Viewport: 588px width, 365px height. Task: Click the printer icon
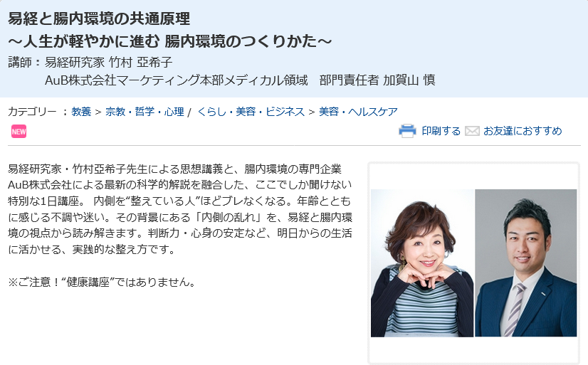pos(407,131)
